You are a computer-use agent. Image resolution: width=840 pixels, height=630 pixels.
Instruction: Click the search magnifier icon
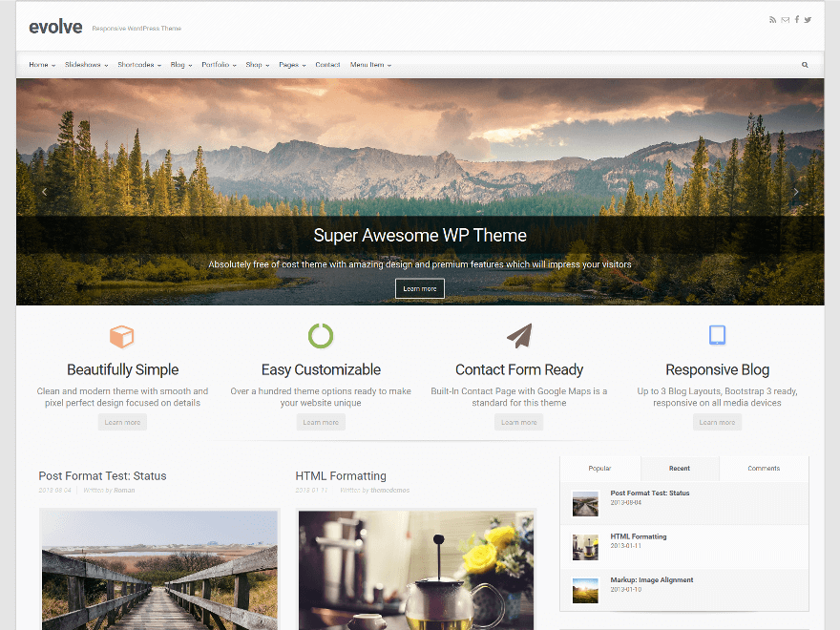pos(805,65)
